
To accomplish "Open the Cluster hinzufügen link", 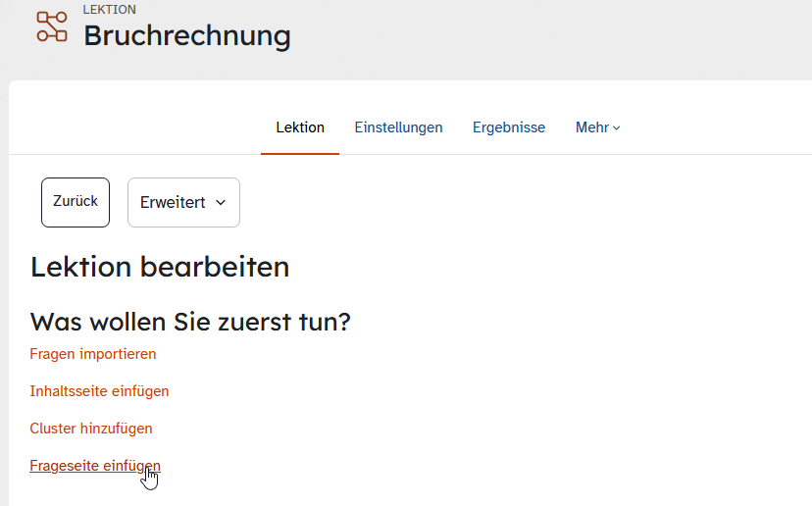I will pos(90,429).
